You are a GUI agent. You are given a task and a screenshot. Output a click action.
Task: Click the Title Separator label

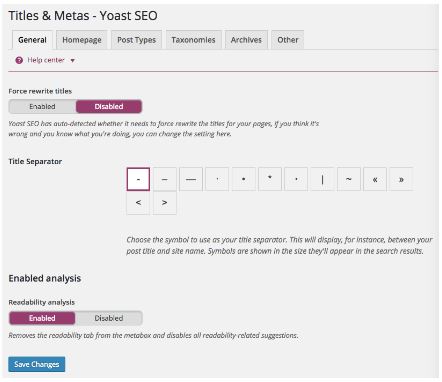[x=35, y=162]
